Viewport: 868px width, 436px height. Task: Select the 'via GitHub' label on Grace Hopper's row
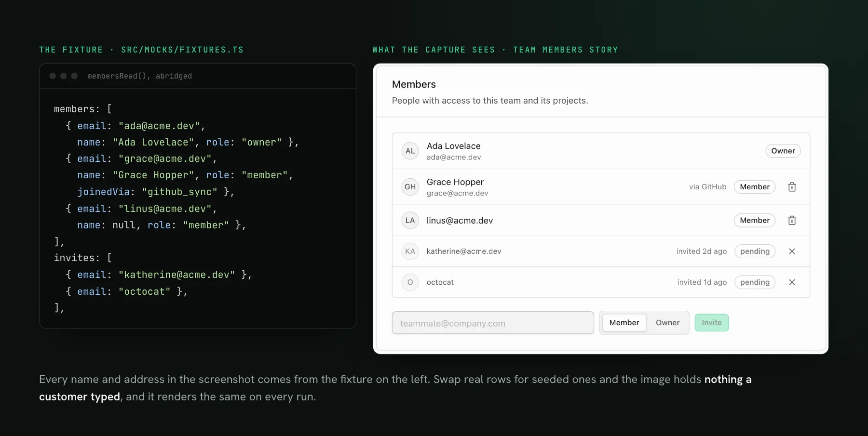[707, 187]
